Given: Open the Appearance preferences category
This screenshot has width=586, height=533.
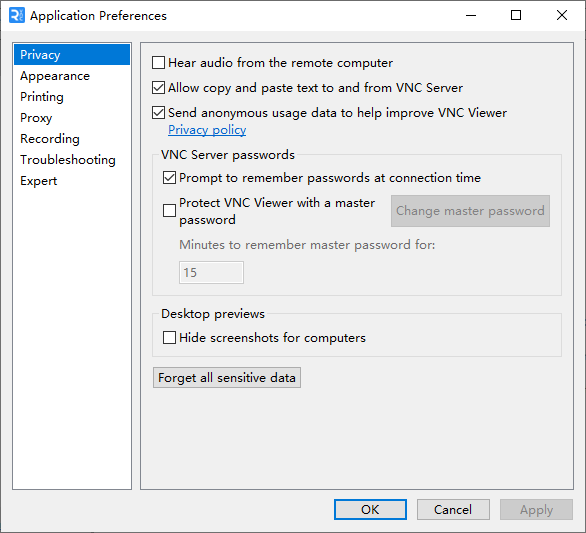Looking at the screenshot, I should pos(72,76).
